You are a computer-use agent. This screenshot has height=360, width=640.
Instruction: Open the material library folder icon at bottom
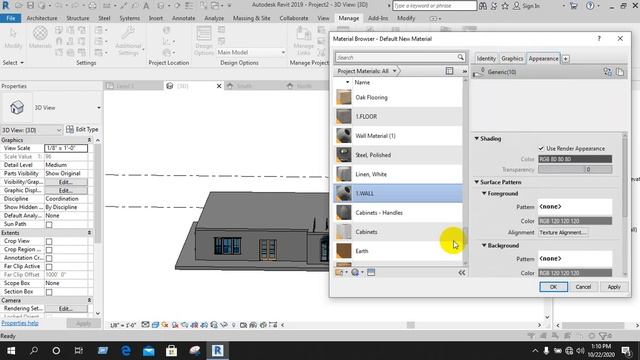click(x=340, y=272)
